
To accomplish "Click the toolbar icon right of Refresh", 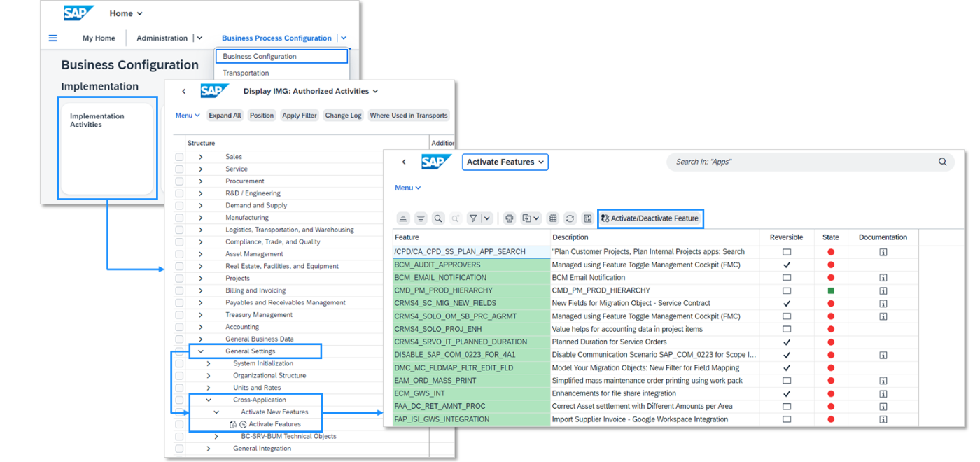I will [587, 218].
